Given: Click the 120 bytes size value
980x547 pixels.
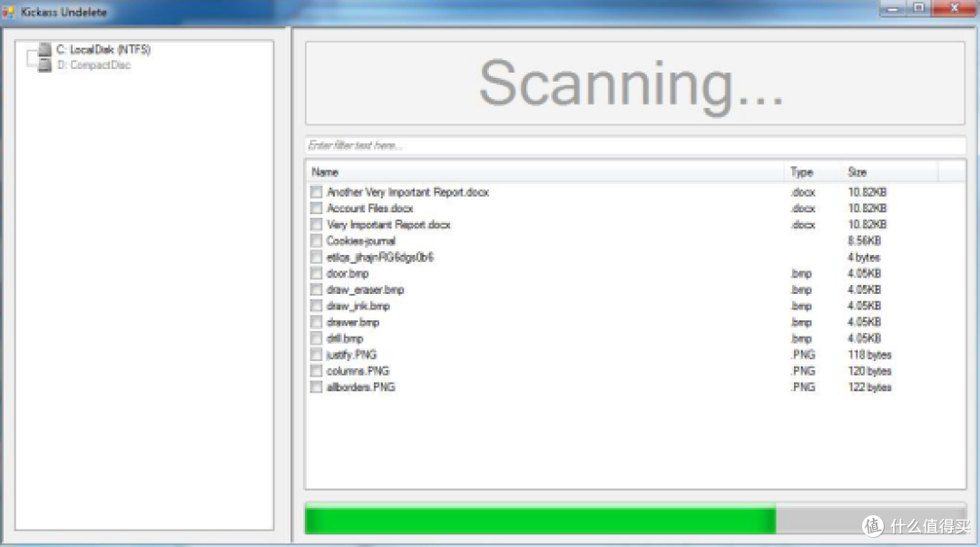Looking at the screenshot, I should [x=869, y=371].
